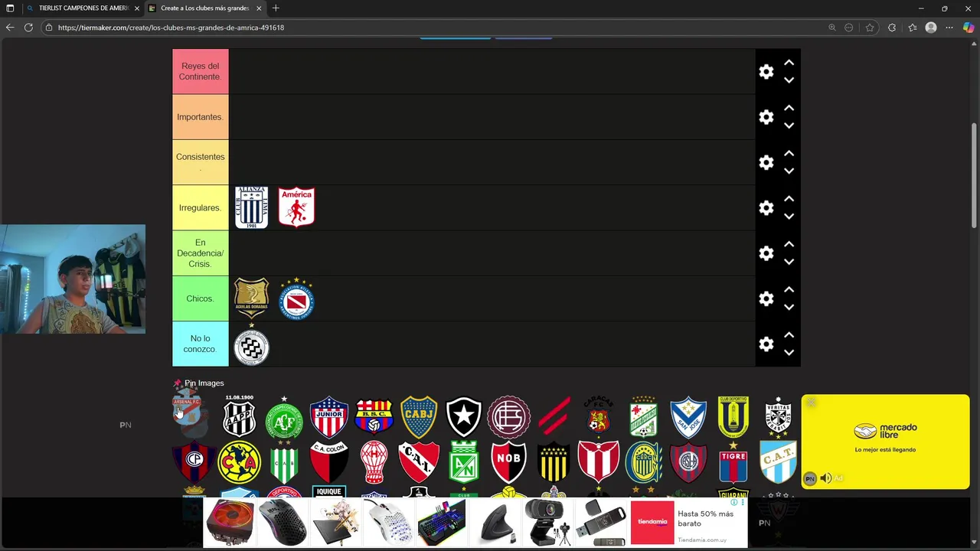Toggle Pin Images option
The height and width of the screenshot is (551, 980).
(198, 383)
